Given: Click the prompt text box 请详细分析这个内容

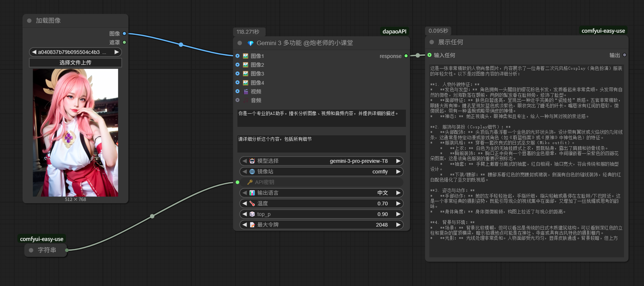Looking at the screenshot, I should pyautogui.click(x=321, y=144).
